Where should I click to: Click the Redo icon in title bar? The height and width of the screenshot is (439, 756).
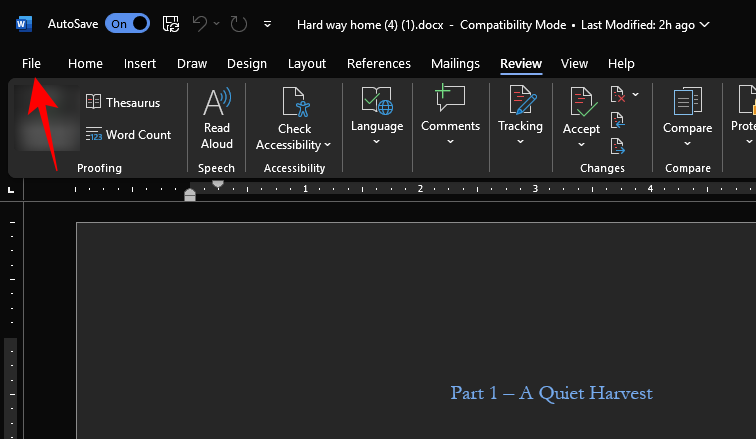click(238, 23)
